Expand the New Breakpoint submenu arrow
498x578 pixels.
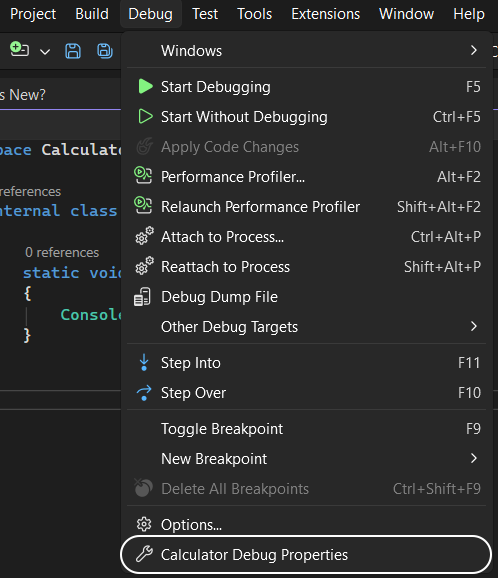(x=474, y=458)
